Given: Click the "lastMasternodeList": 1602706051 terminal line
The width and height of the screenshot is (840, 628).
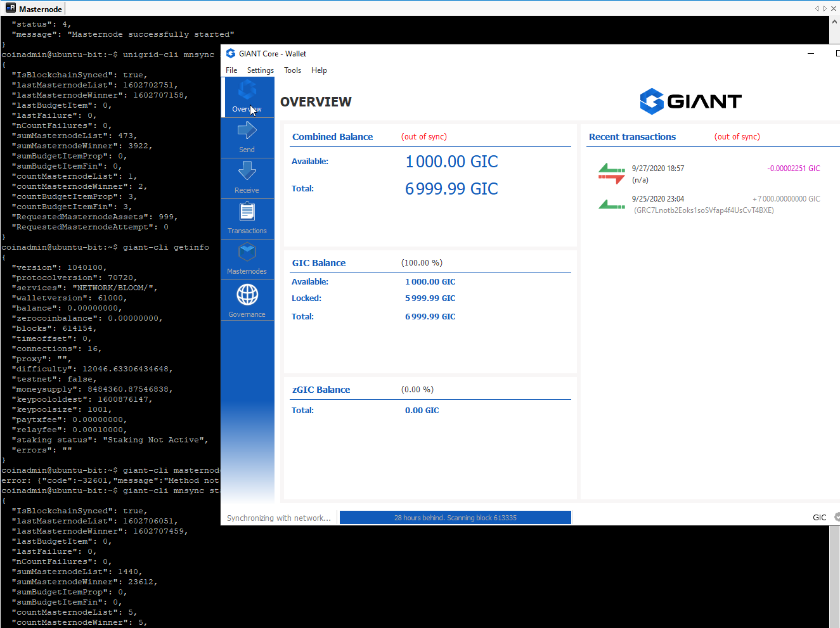Looking at the screenshot, I should [95, 521].
